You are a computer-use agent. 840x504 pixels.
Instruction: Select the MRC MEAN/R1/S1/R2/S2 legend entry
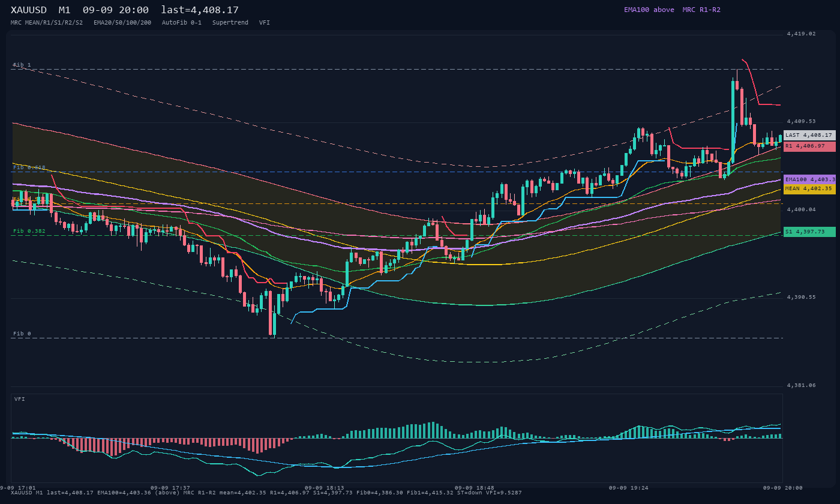pyautogui.click(x=47, y=22)
